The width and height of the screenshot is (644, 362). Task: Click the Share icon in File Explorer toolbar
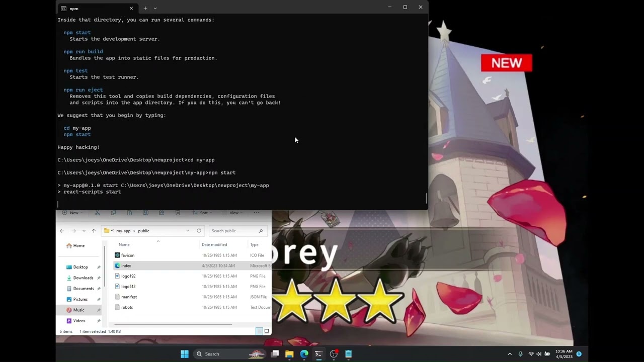[x=162, y=213]
